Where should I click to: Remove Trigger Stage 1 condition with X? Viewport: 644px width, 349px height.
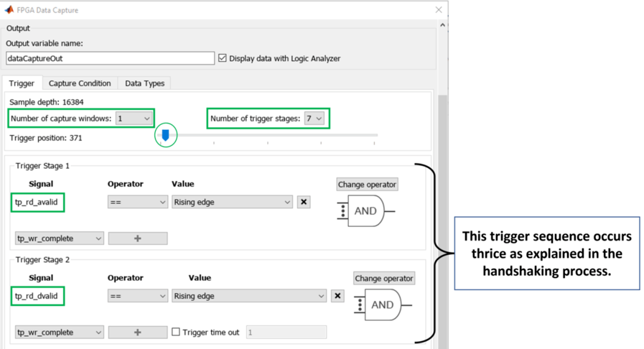304,203
